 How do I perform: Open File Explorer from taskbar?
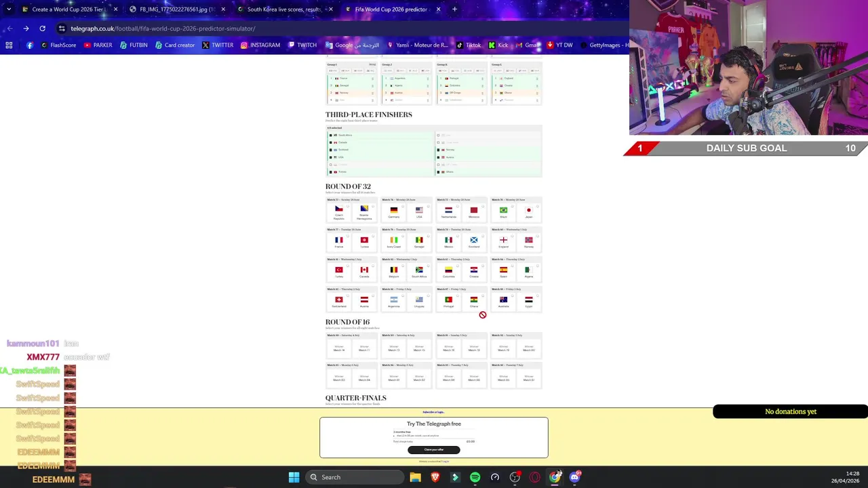click(x=415, y=477)
